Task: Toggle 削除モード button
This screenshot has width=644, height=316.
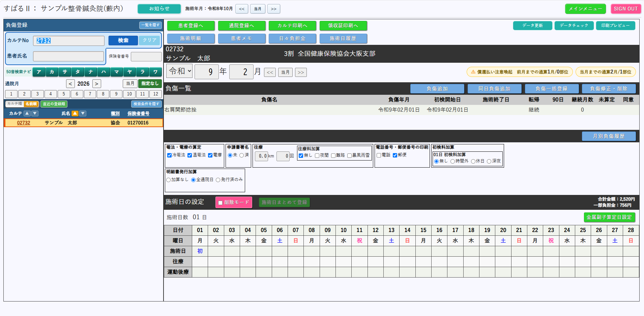Action: 234,202
